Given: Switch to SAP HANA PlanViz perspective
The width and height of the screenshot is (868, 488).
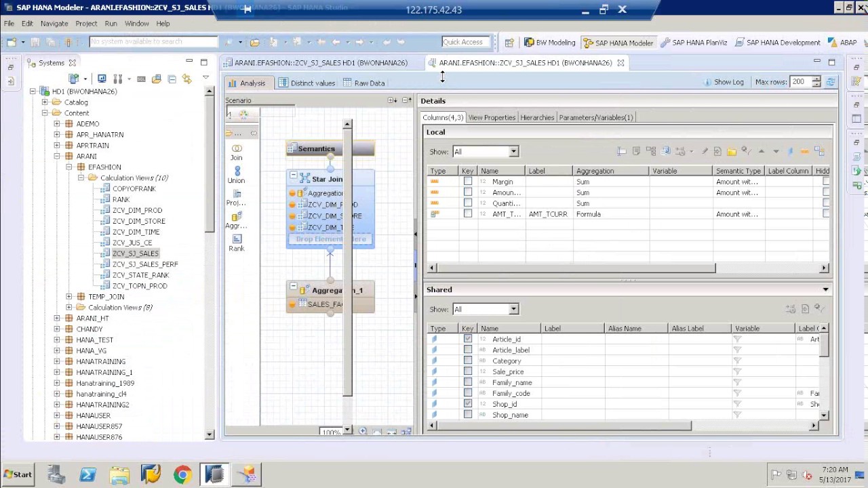Looking at the screenshot, I should point(694,42).
